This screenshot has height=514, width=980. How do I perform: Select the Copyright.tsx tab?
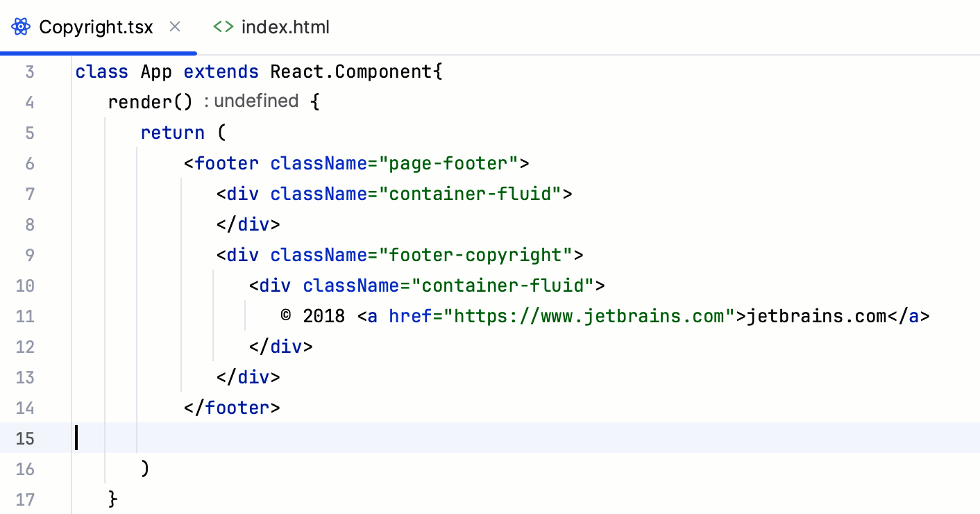click(x=96, y=26)
